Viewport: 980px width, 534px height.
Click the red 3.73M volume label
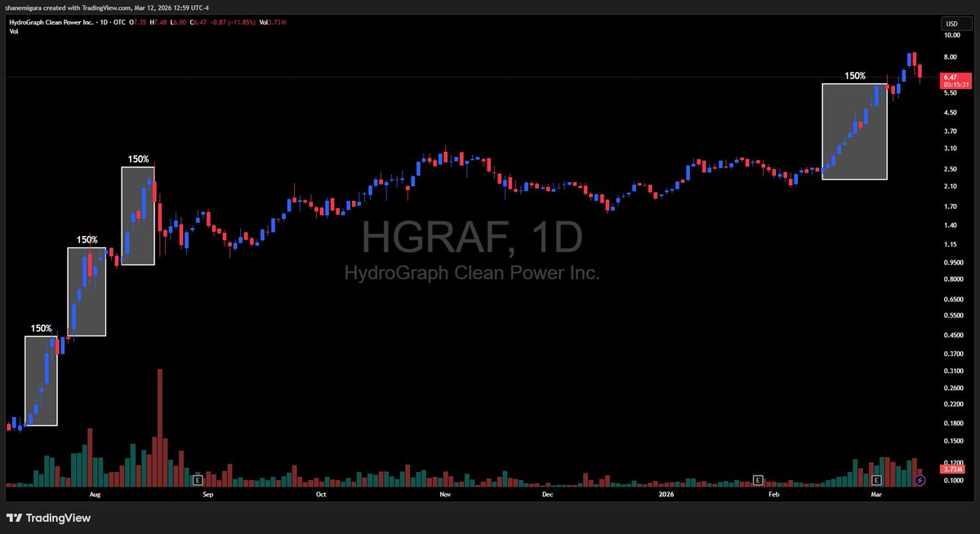point(952,469)
